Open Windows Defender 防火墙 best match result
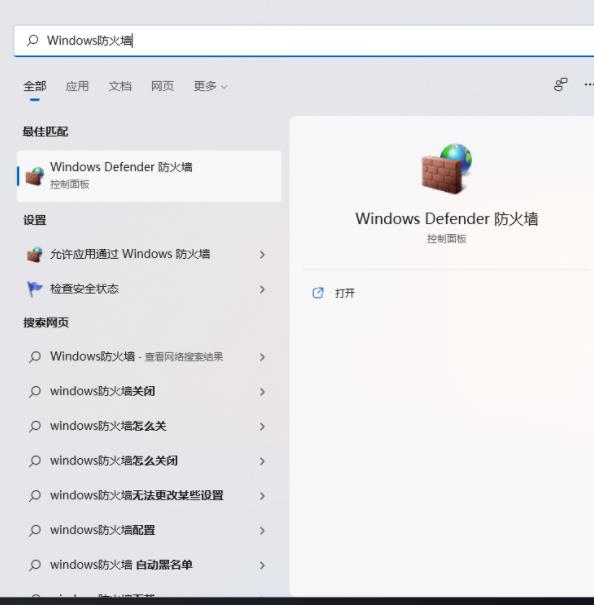 149,176
